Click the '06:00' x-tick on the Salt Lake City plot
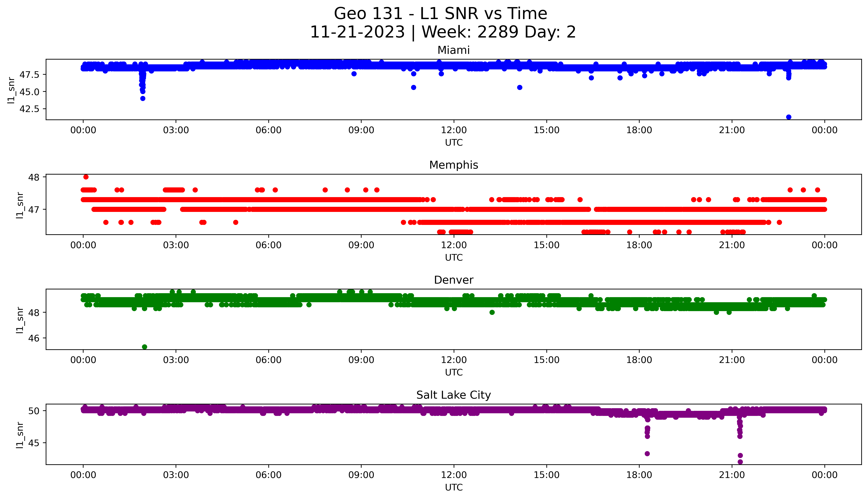 tap(269, 475)
